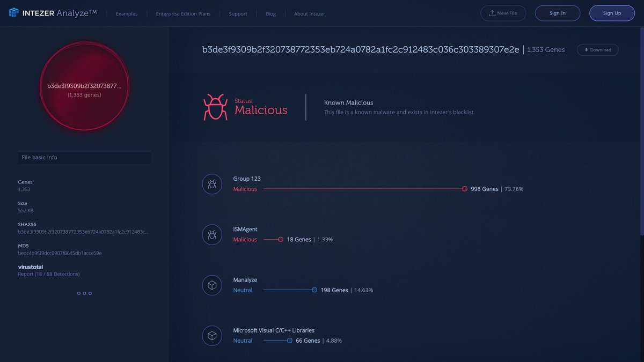Screen dimensions: 644x362
Task: Click the Intezer Analyze cube logo
Action: [x=13, y=13]
